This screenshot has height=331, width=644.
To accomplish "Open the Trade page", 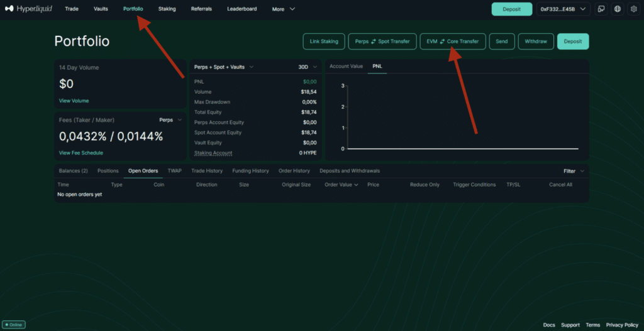I will [72, 9].
